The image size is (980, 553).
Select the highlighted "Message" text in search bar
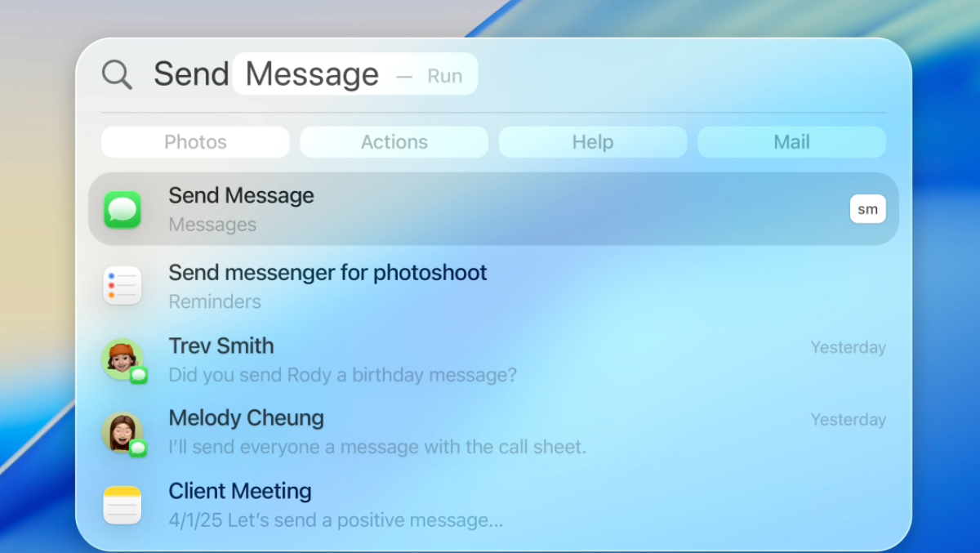[x=312, y=74]
